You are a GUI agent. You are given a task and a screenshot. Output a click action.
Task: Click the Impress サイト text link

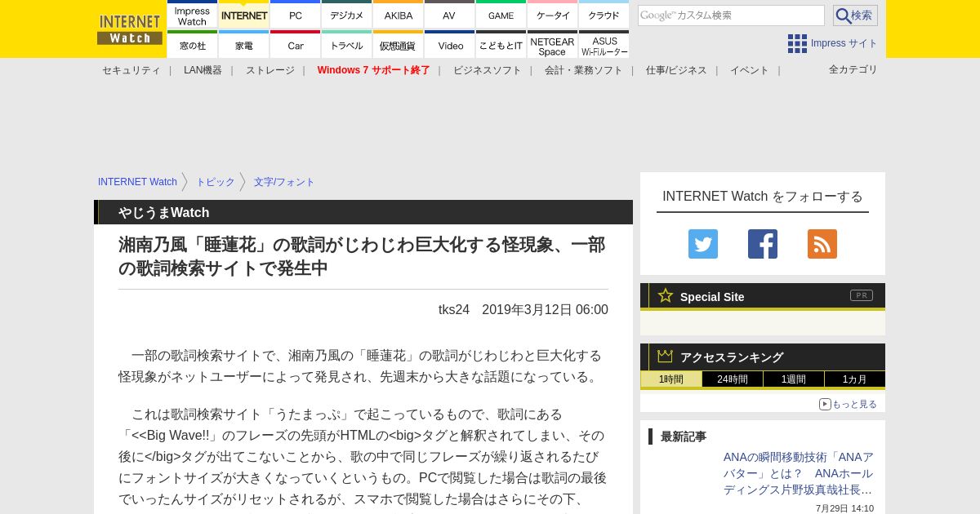(844, 43)
